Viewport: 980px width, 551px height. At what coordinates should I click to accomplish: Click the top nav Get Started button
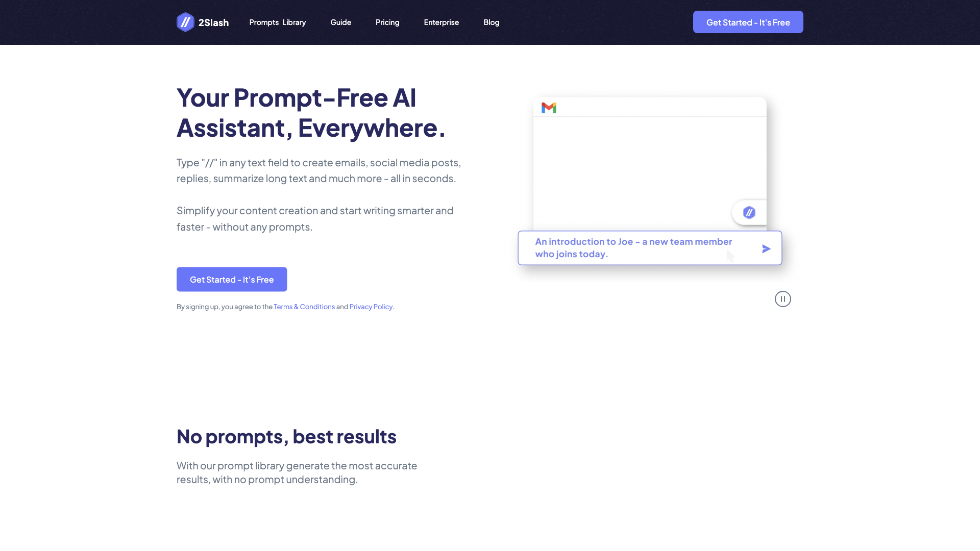click(x=748, y=21)
